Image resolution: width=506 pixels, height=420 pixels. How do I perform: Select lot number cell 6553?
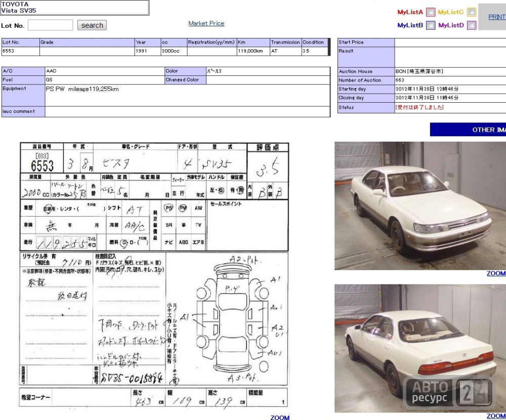21,51
